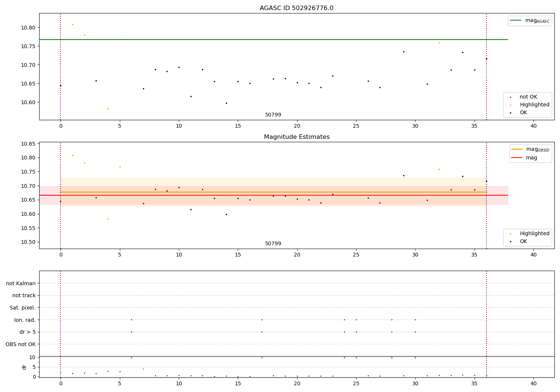This screenshot has width=560, height=392.
Task: Click the rotated 'dr' y-axis label
Action: point(24,367)
